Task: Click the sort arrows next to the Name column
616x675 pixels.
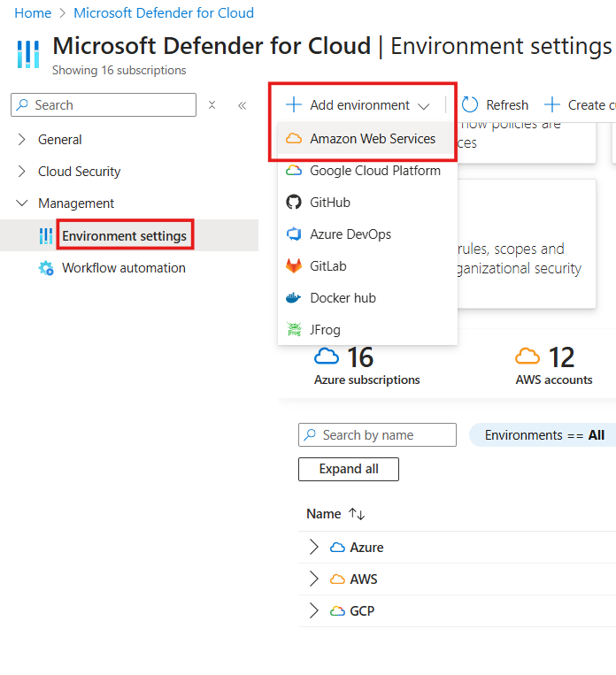Action: [x=357, y=514]
